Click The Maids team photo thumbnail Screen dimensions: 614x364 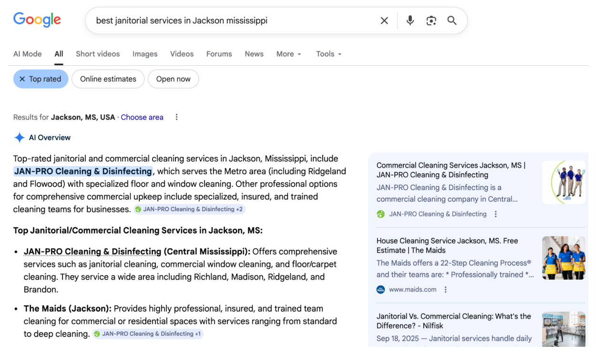point(563,258)
